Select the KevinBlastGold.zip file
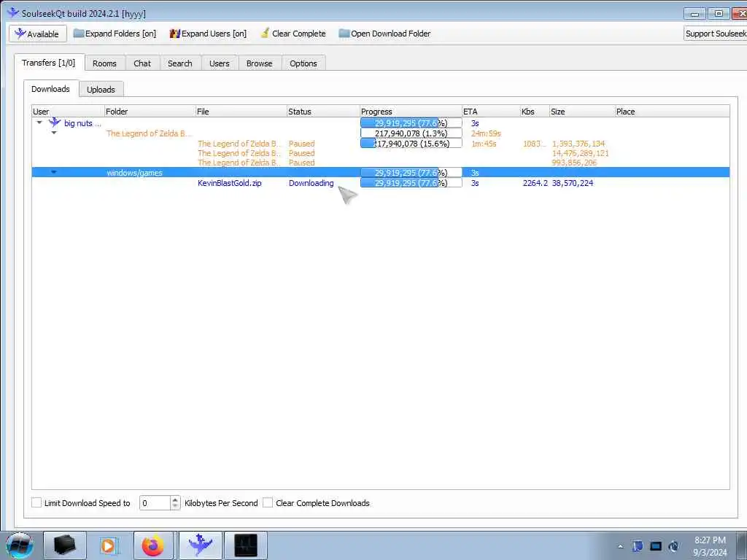This screenshot has height=560, width=747. tap(230, 183)
